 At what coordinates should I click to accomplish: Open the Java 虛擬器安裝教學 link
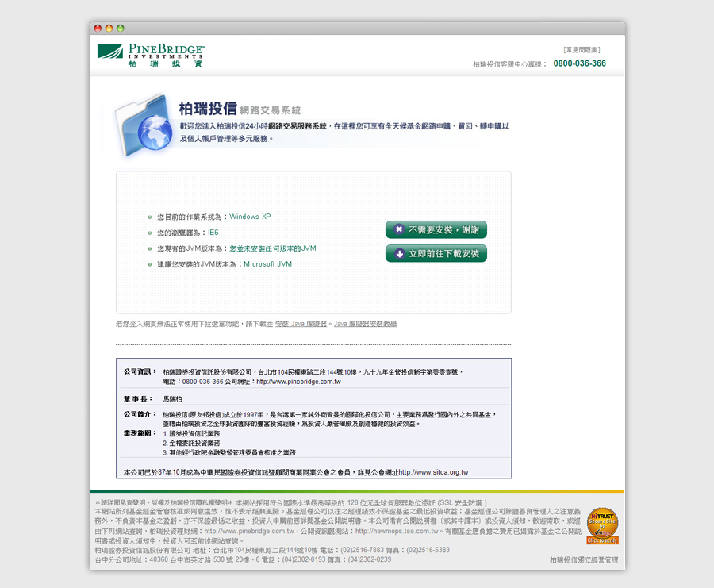pyautogui.click(x=365, y=324)
